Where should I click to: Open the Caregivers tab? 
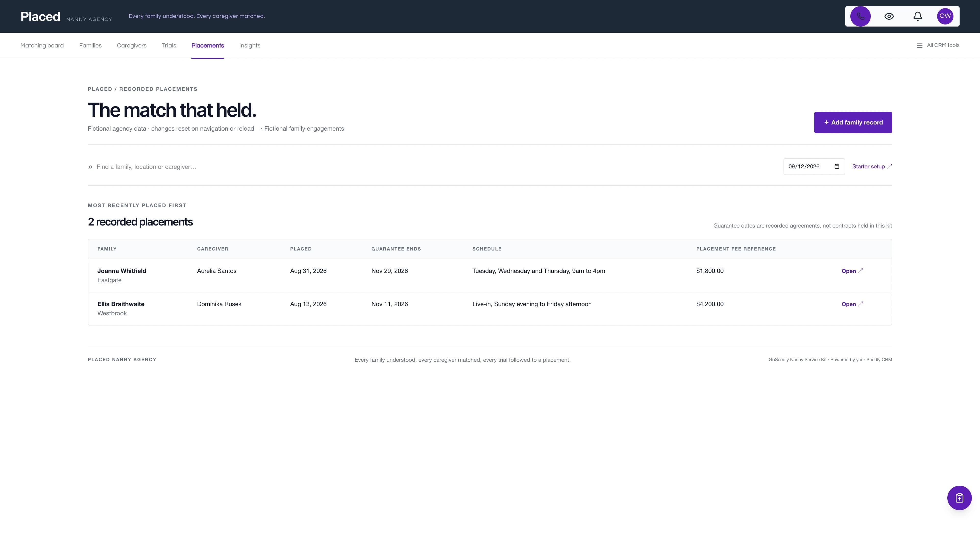tap(132, 46)
